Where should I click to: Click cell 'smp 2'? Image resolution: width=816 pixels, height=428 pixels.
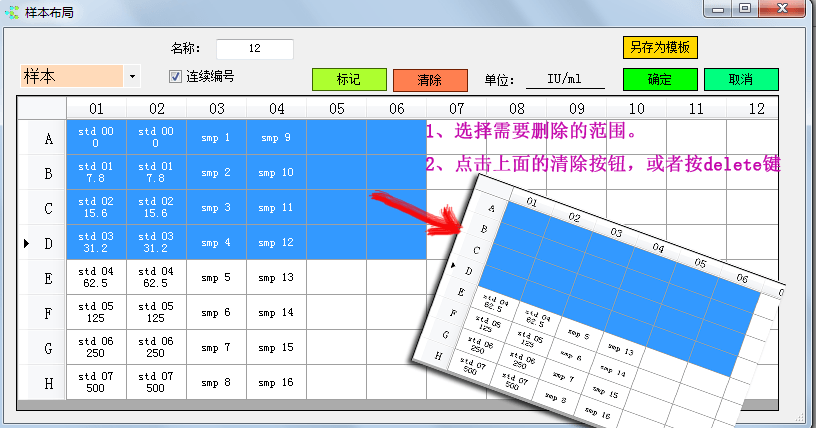pyautogui.click(x=216, y=172)
